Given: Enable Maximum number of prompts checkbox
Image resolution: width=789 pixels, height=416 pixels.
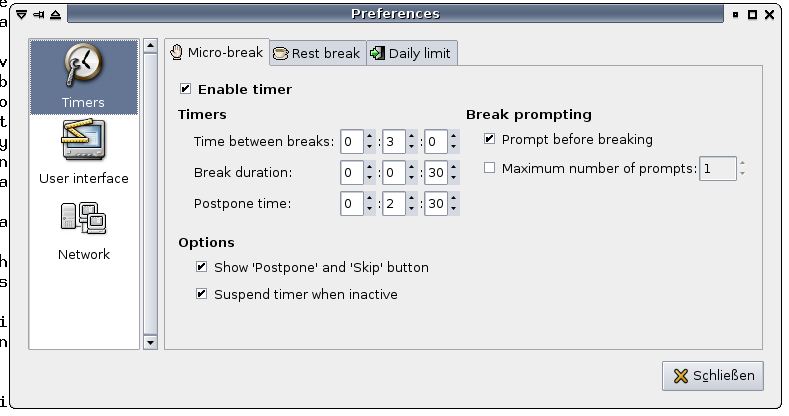Looking at the screenshot, I should [489, 168].
